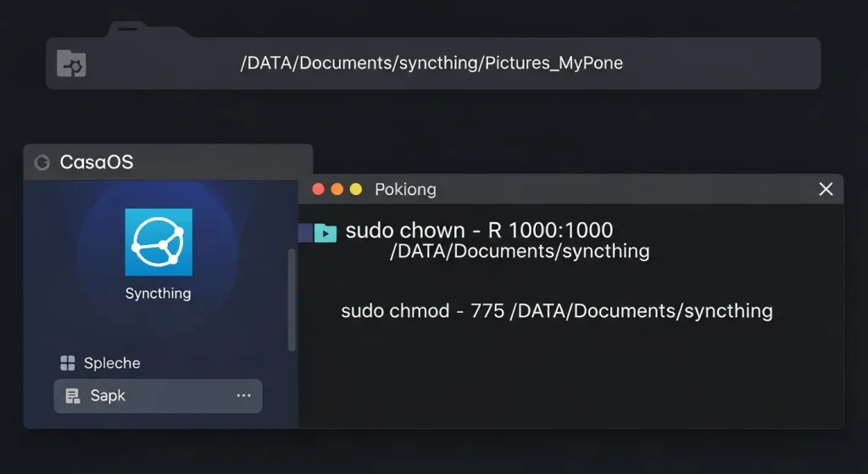The width and height of the screenshot is (868, 474).
Task: Click the red dot in Pokiong title bar
Action: pyautogui.click(x=319, y=189)
